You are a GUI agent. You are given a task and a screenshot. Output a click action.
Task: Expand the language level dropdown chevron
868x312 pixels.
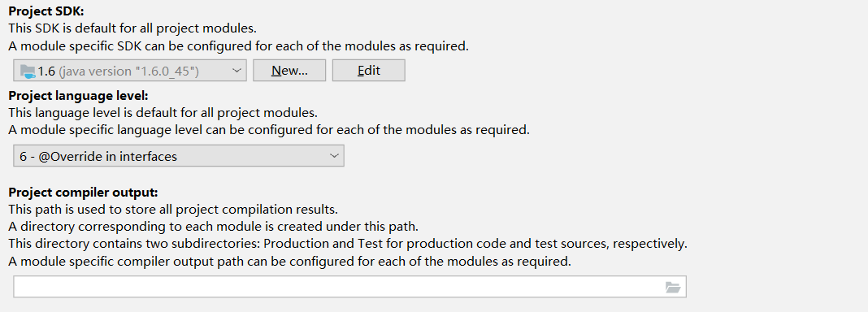(x=334, y=156)
